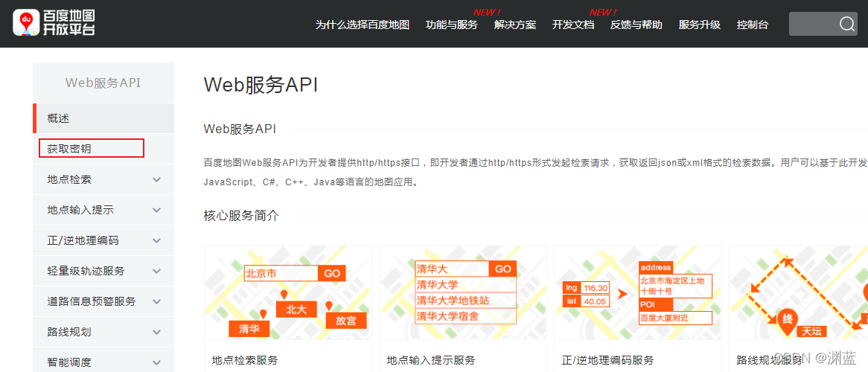Expand the 轻量级轨迹服务 chevron
Screen dimensions: 868x372
tap(156, 272)
